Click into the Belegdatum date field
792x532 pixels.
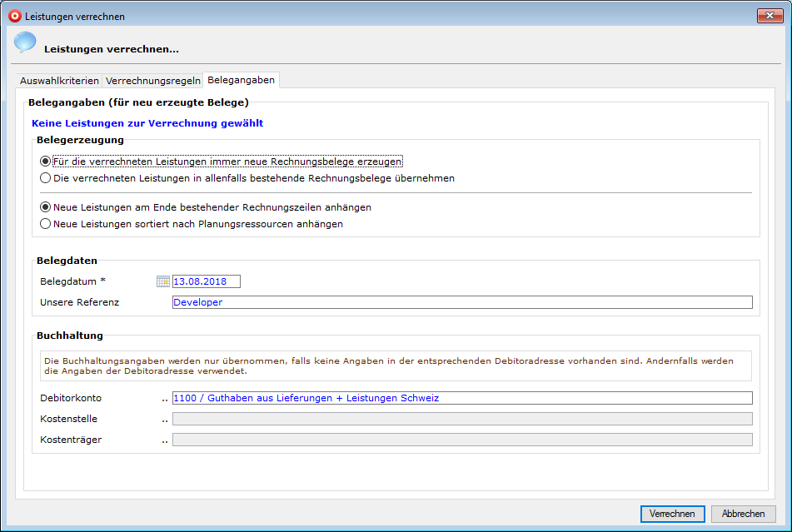206,281
